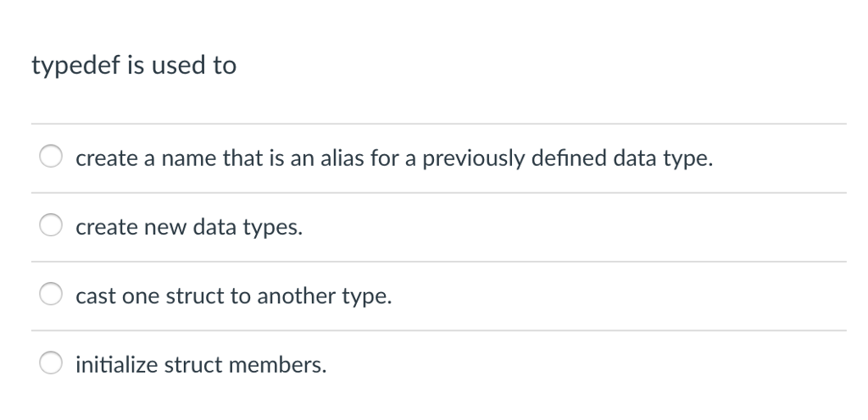Click the 'initialize struct members.' answer label
The image size is (868, 420).
201,365
